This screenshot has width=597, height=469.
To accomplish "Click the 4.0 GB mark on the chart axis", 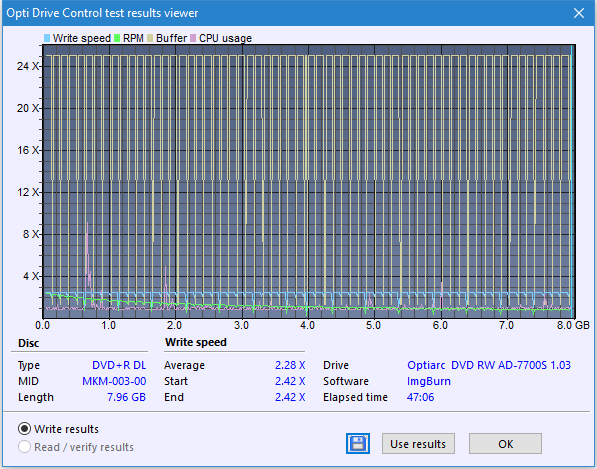I will tap(308, 325).
